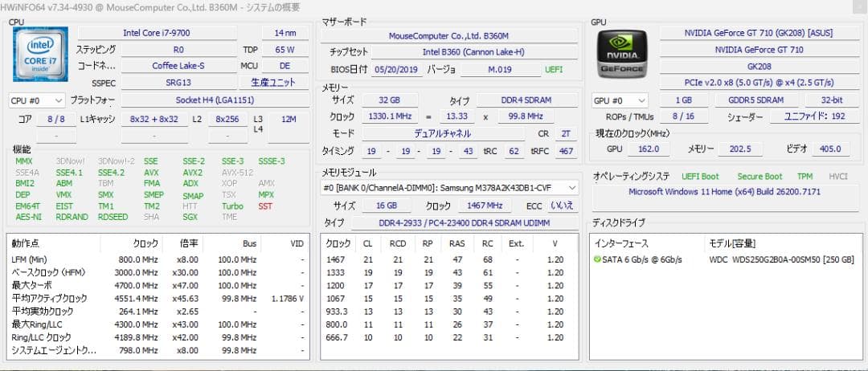Click the ユニファイド: 192 shader value
868x371 pixels.
(814, 116)
